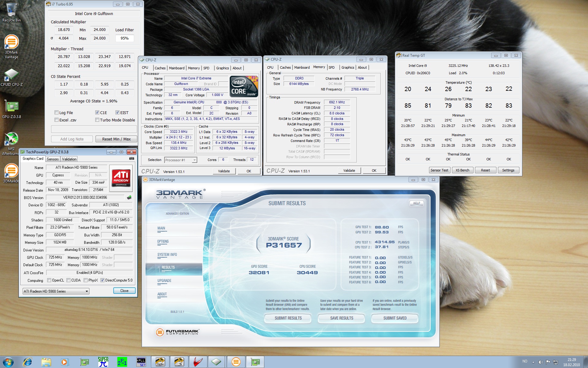Toggle the CUDA checkbox in GPU-Z
The width and height of the screenshot is (588, 368).
tap(69, 280)
